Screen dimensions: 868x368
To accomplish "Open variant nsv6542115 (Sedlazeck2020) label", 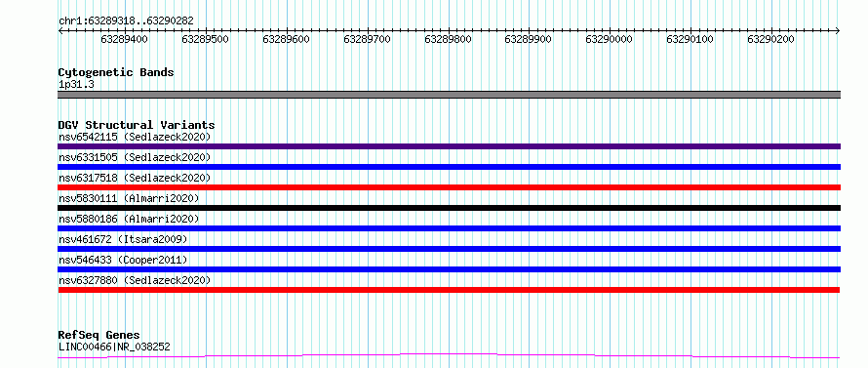I will point(135,137).
